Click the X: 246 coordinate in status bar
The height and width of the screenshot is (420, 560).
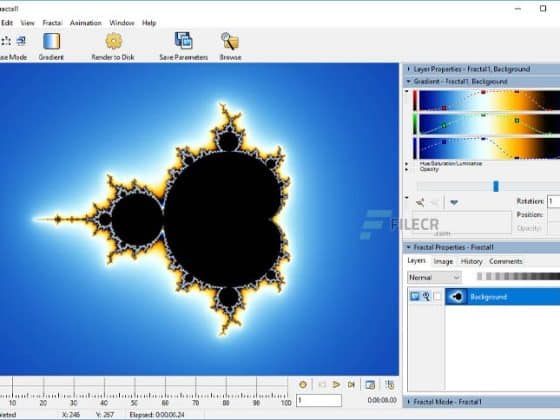click(71, 415)
